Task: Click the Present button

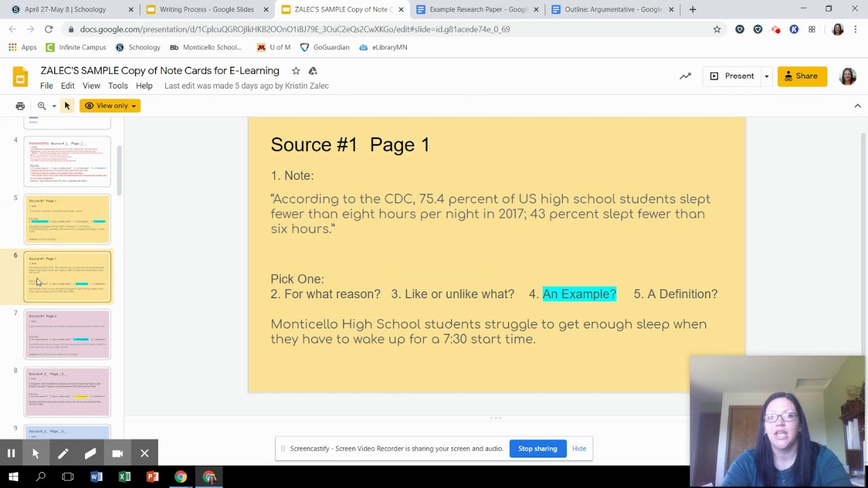Action: (732, 76)
